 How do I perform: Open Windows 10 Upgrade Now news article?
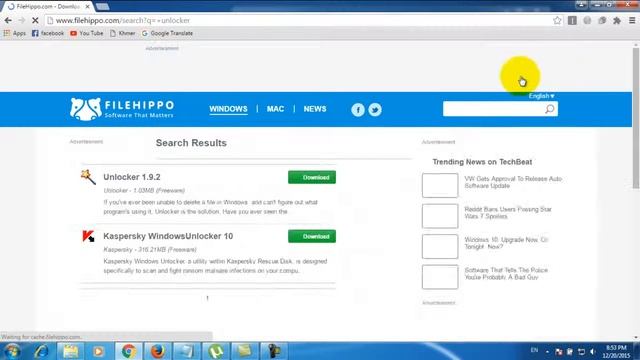[x=506, y=243]
